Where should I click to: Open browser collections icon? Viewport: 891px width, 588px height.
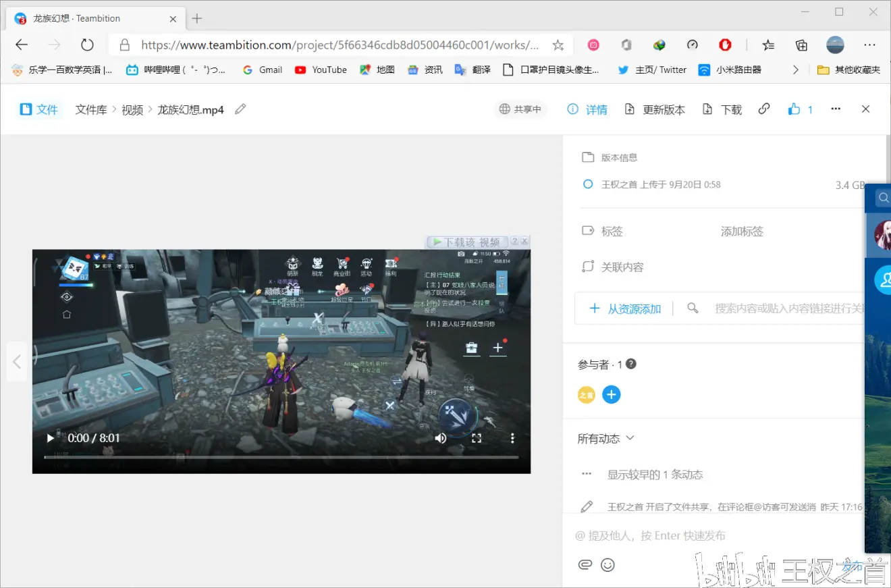coord(801,45)
